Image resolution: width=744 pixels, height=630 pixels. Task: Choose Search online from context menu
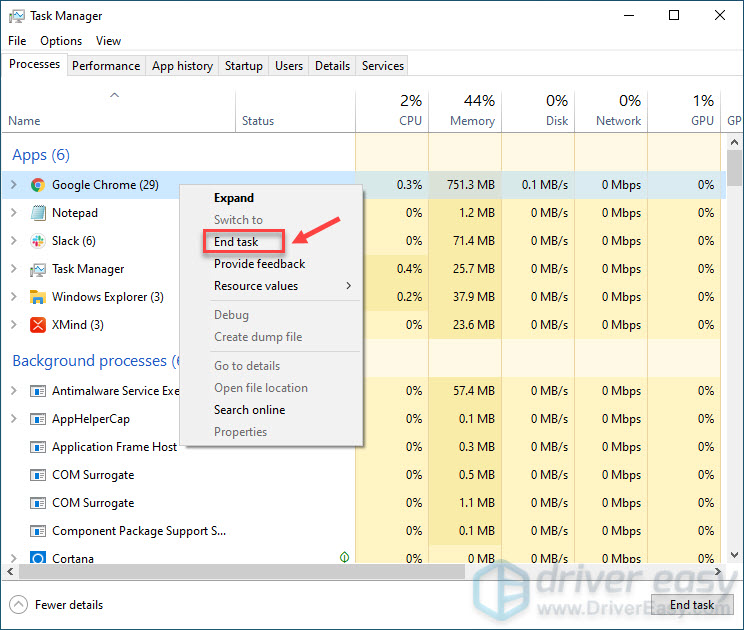(249, 410)
